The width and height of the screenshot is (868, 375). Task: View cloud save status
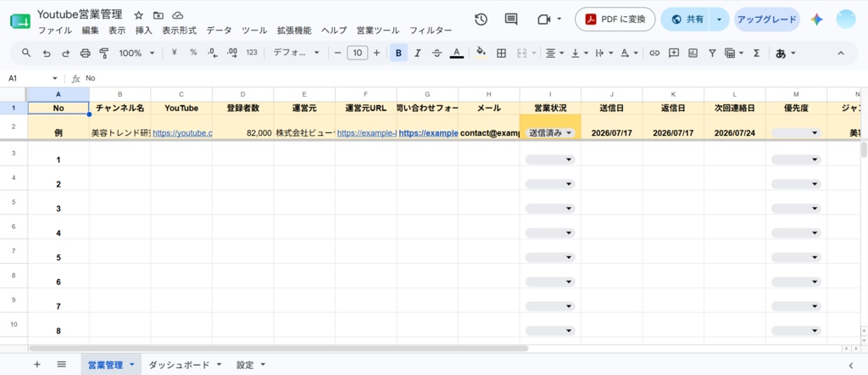[x=178, y=15]
